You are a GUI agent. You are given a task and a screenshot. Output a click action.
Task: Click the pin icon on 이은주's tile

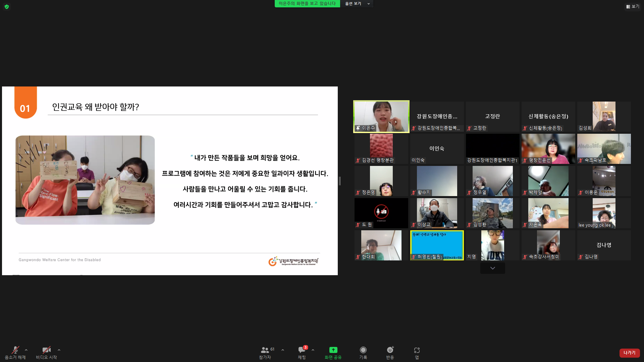point(358,128)
